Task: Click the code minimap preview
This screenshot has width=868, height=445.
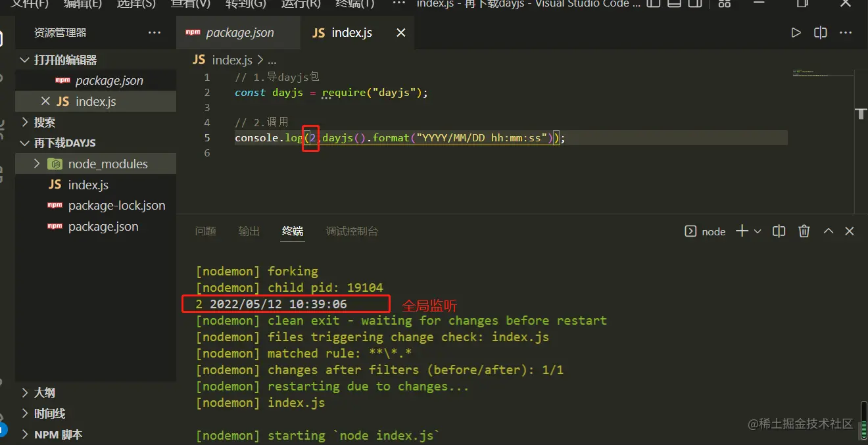Action: pos(822,72)
